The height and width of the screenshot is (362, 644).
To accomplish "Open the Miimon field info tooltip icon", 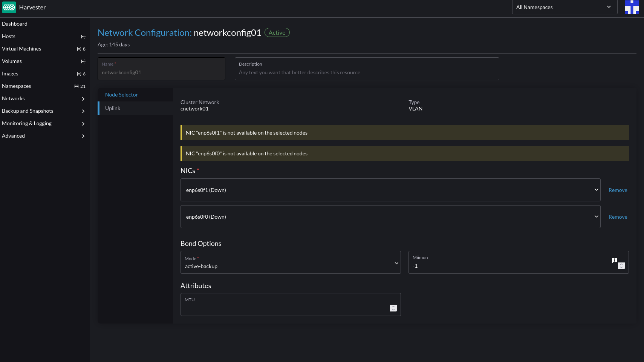I will click(x=615, y=260).
